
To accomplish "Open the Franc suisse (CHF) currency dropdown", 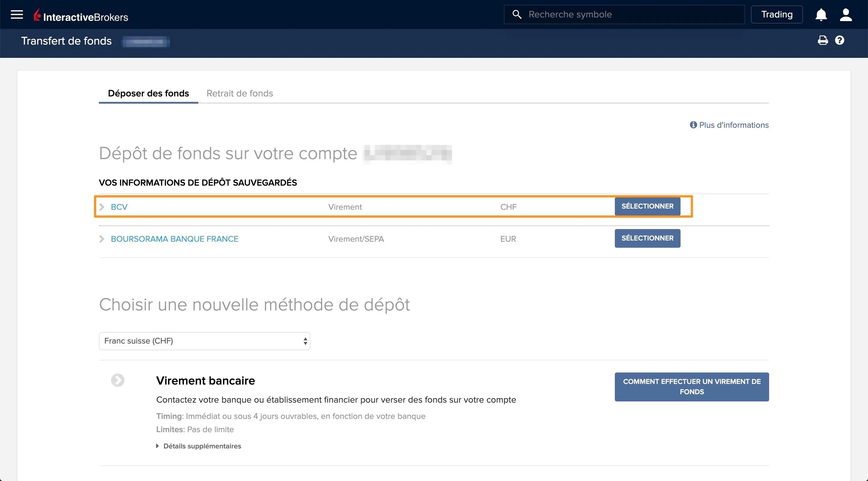I will (x=204, y=341).
